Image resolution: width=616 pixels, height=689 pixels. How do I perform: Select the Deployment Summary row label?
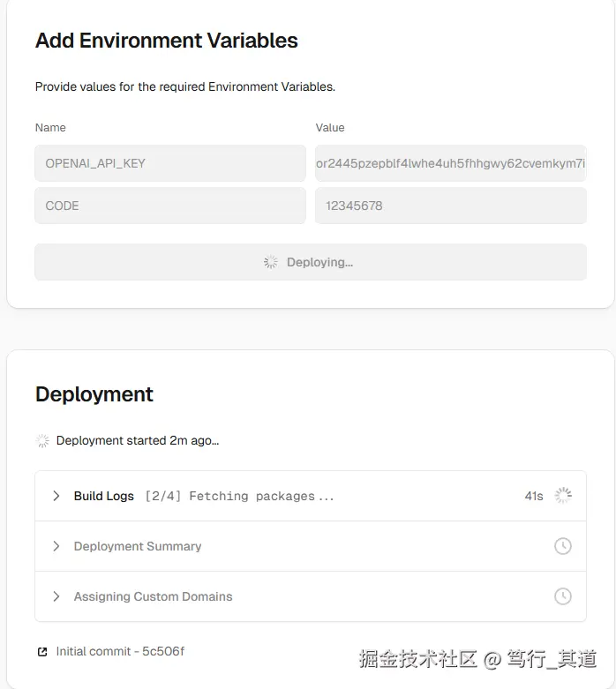point(138,546)
